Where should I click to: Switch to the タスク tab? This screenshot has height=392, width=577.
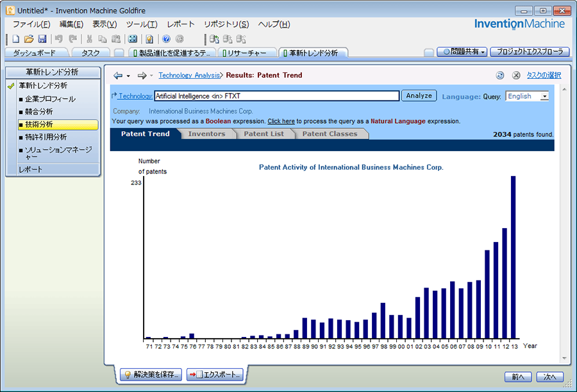[90, 53]
